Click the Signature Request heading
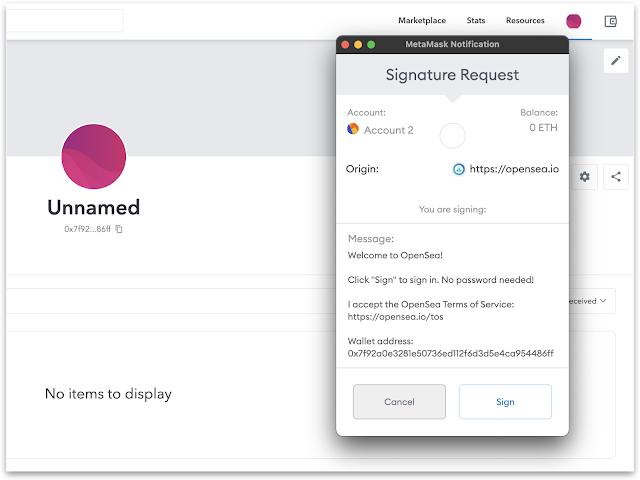The height and width of the screenshot is (480, 640). [x=452, y=75]
